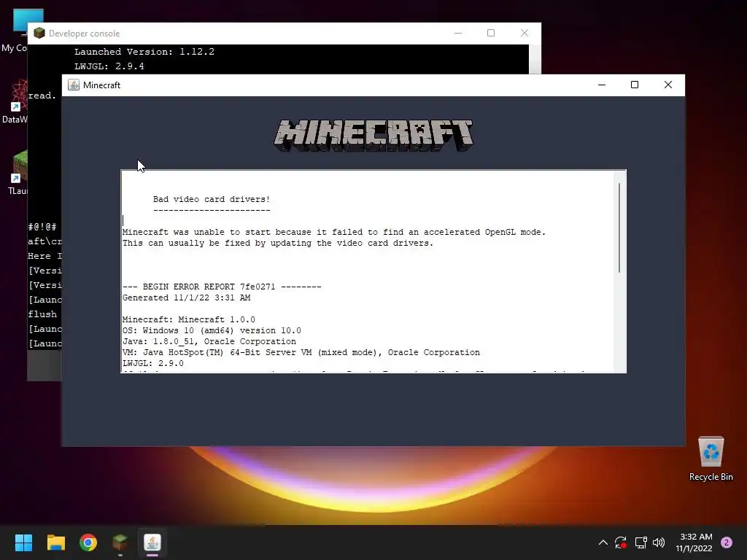Click the Developer console title text

[x=85, y=34]
